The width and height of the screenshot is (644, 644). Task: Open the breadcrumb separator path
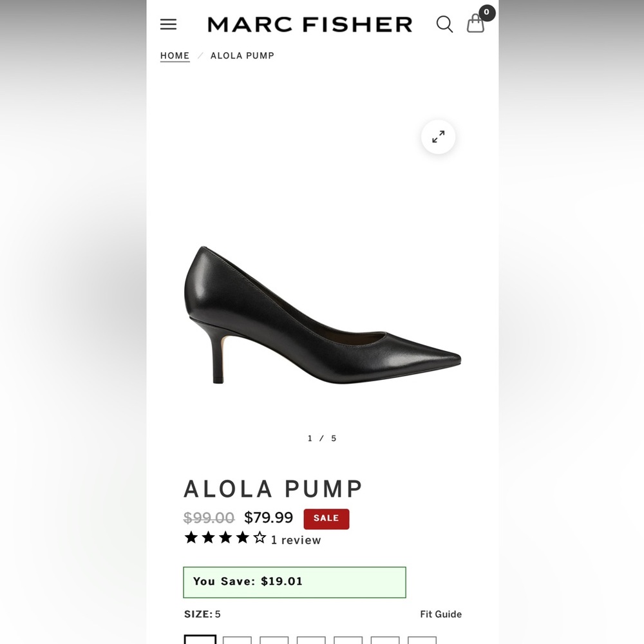pos(200,56)
